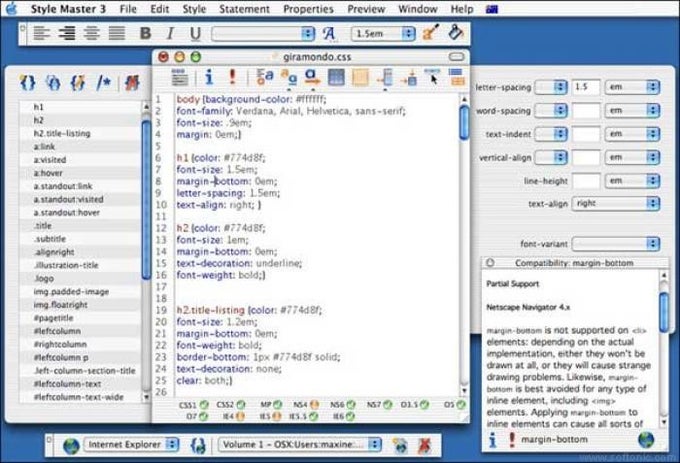Select the #leftcolumn selector in the list
Image resolution: width=680 pixels, height=463 pixels.
click(x=80, y=331)
